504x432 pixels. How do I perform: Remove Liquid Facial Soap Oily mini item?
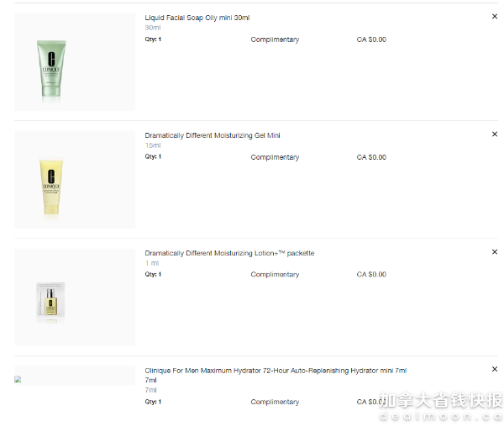(x=495, y=17)
